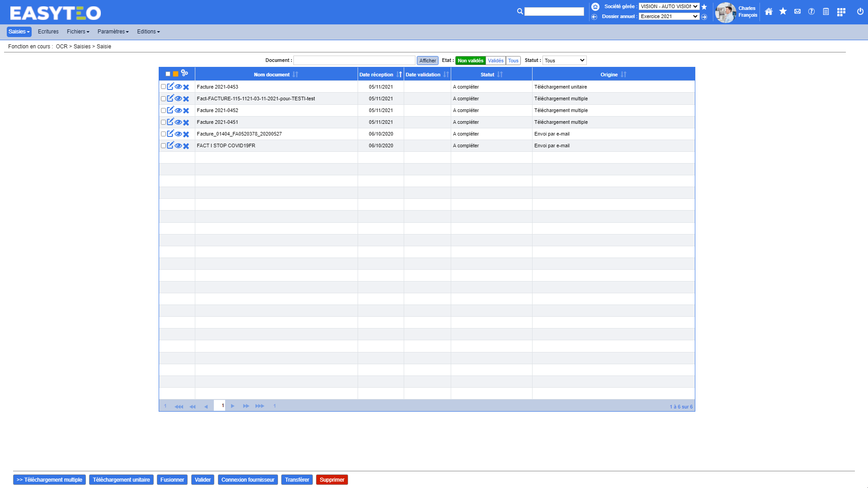Delete Facture 2021-0452 using the blue X icon
The height and width of the screenshot is (488, 868).
pyautogui.click(x=186, y=110)
